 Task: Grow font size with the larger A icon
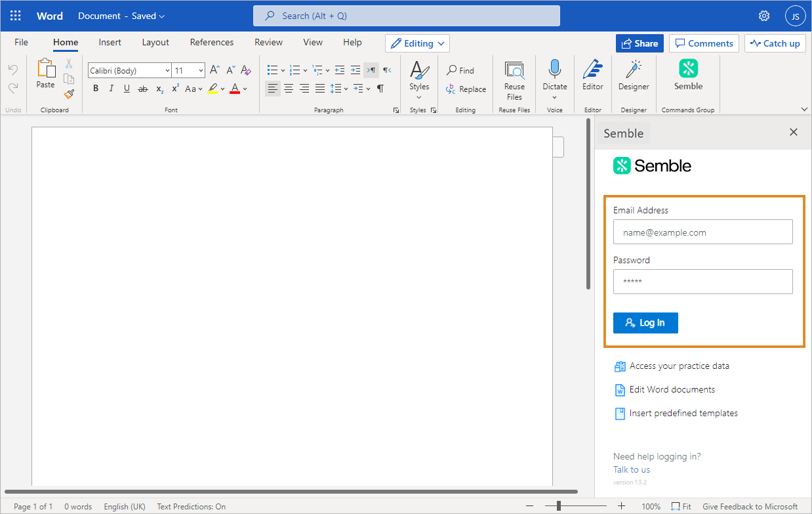[x=214, y=70]
